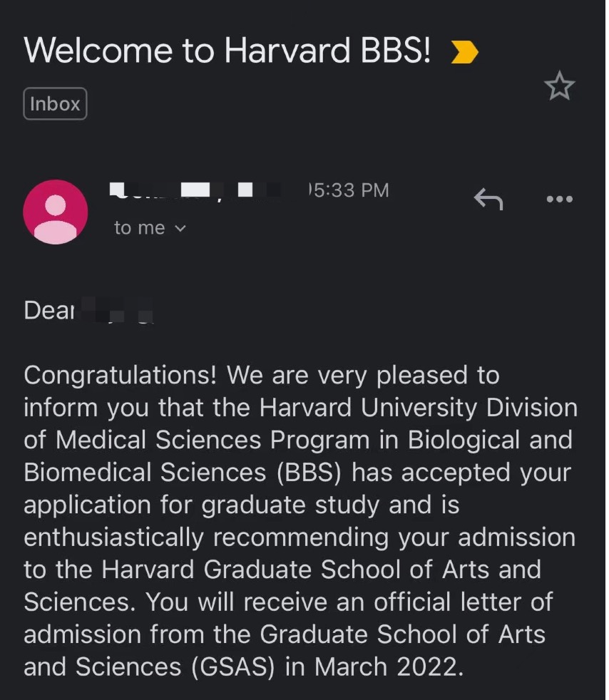Tap '(GSAS)' in the last line
Screen dimensions: 609x700
click(x=233, y=667)
